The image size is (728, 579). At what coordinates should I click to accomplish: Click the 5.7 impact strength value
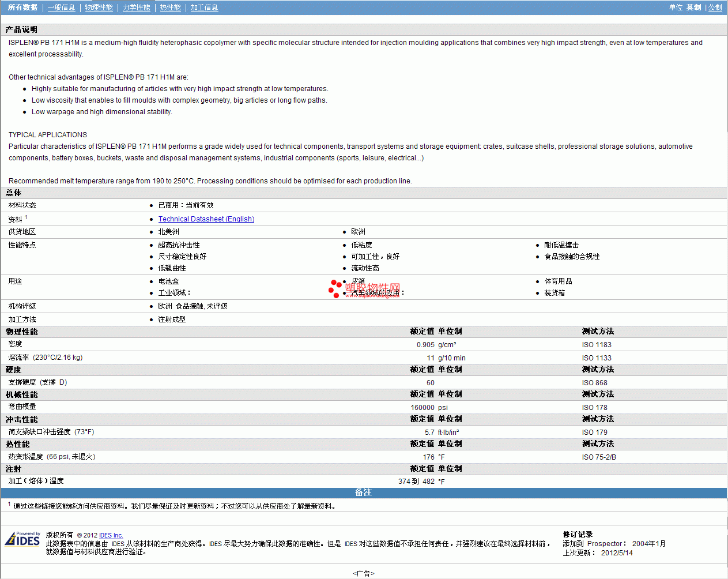429,433
